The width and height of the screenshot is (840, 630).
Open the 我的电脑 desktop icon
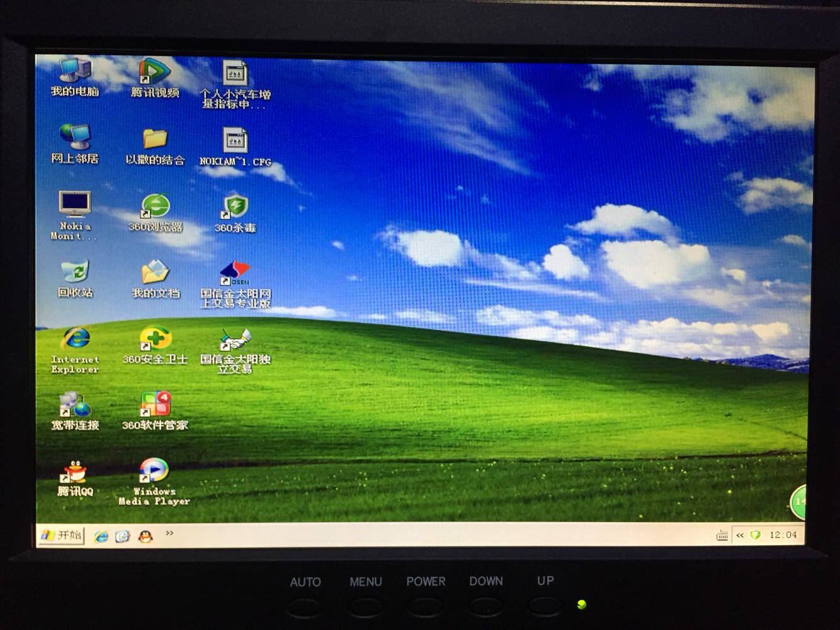tap(75, 77)
